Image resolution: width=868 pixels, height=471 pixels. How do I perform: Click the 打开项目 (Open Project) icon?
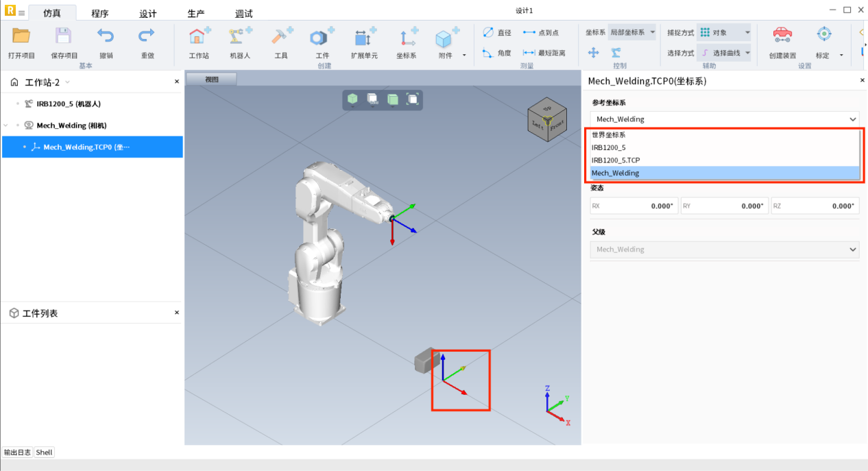(x=21, y=36)
